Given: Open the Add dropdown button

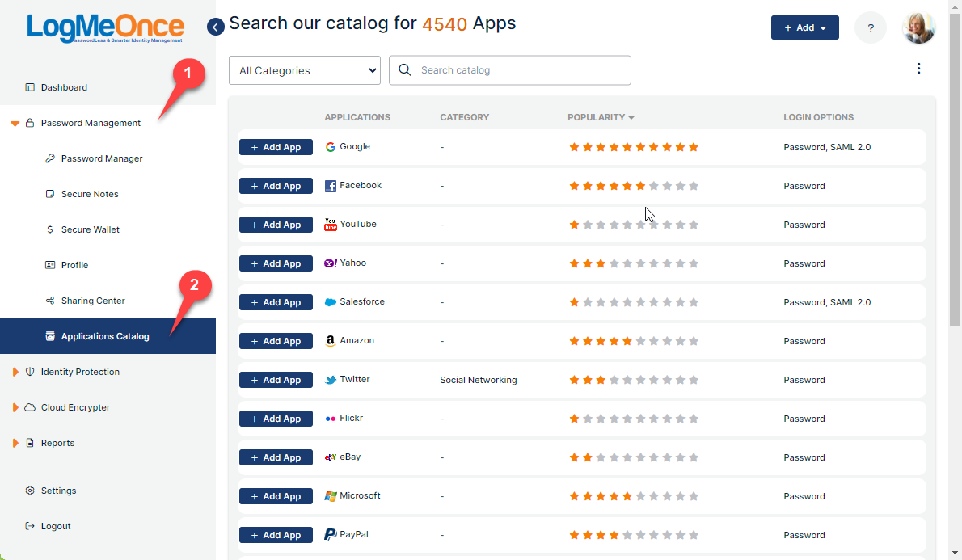Looking at the screenshot, I should (x=805, y=27).
